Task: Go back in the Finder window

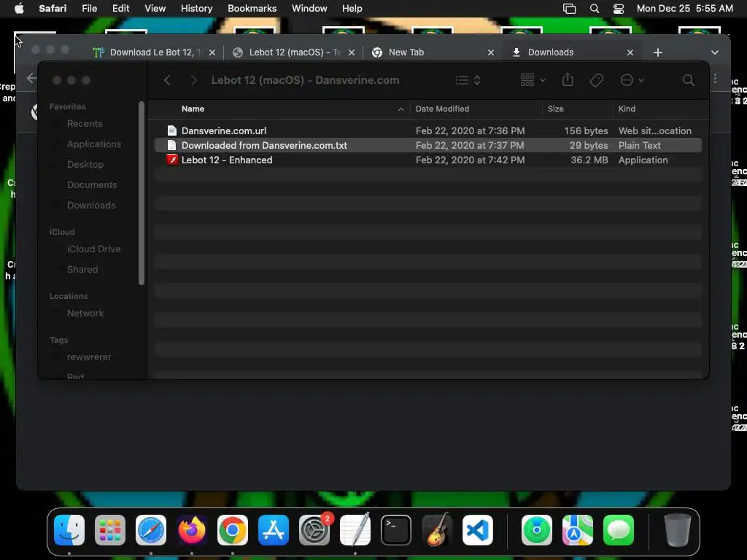Action: pyautogui.click(x=167, y=80)
